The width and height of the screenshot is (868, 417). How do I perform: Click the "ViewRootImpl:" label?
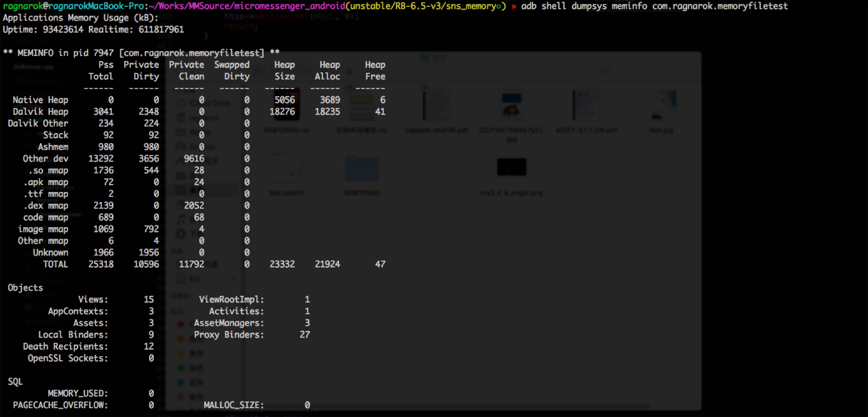pyautogui.click(x=231, y=300)
